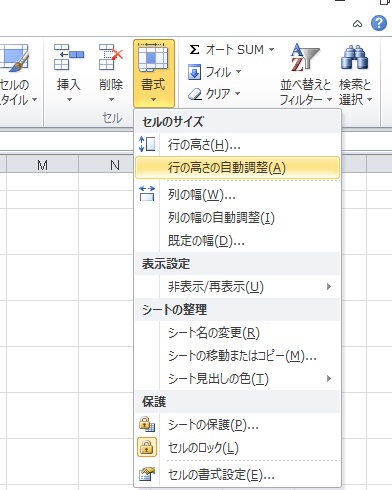Open the Find and Select (選択) dropdown arrow
Screen dimensions: 392x490
click(369, 99)
